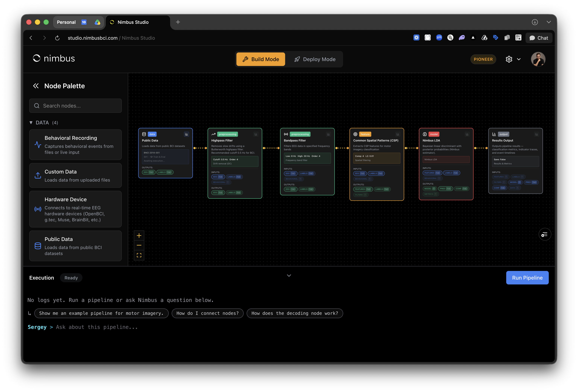Select the Nimbus LDA node title
This screenshot has width=578, height=392.
pyautogui.click(x=431, y=141)
